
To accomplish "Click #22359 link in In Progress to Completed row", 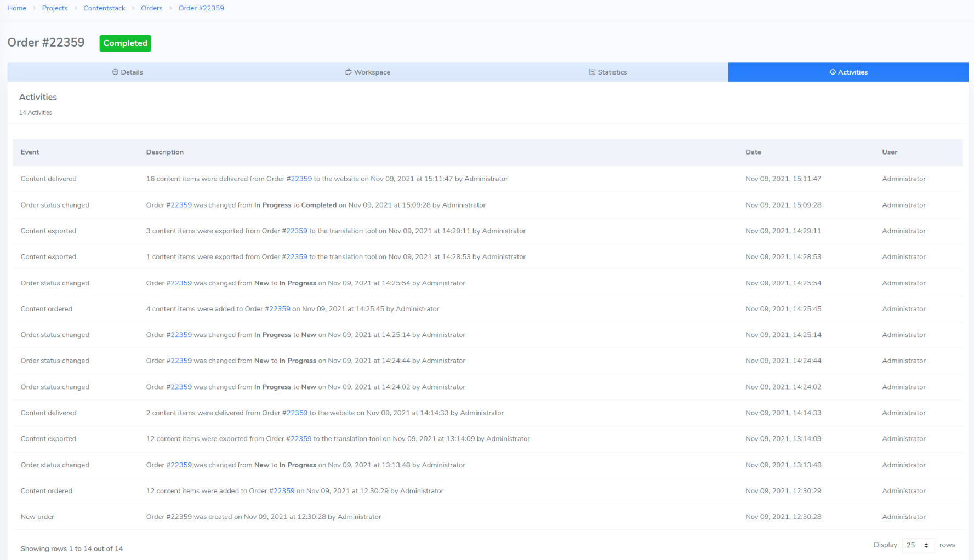I will [x=181, y=205].
